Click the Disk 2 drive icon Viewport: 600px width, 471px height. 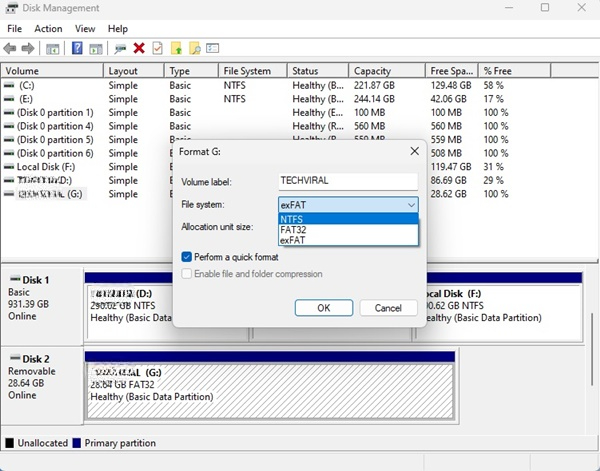tap(15, 358)
